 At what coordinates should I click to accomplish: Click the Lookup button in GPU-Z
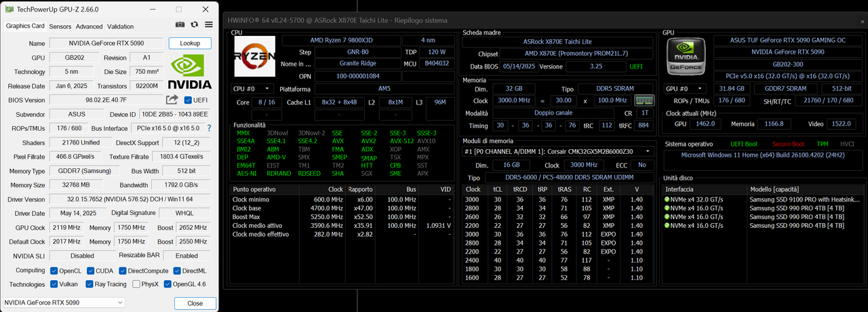(190, 43)
